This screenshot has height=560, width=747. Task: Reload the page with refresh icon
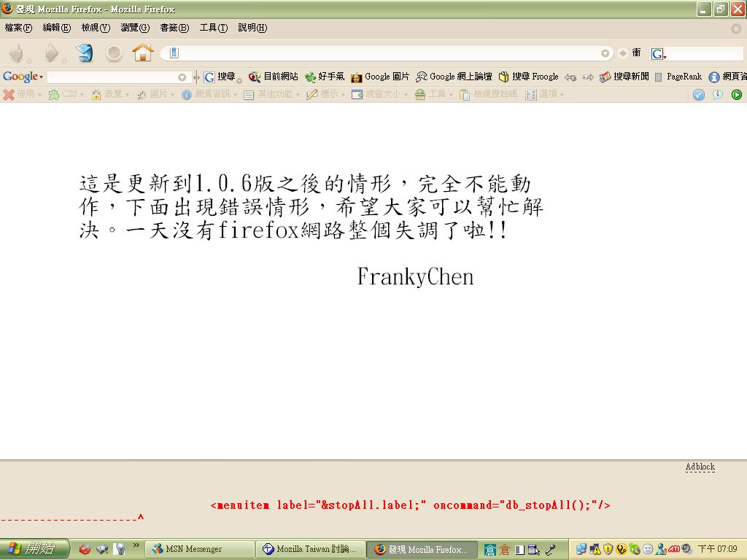tap(85, 52)
